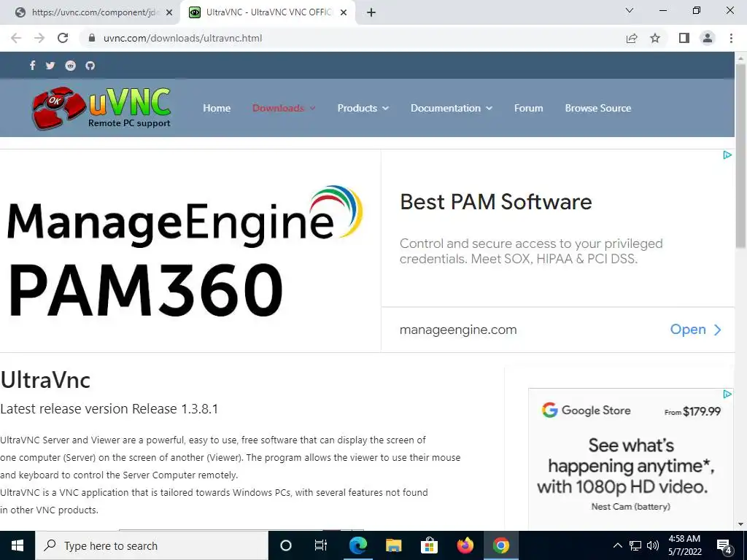Image resolution: width=747 pixels, height=560 pixels.
Task: Click the Open link on ManageEngine ad
Action: pos(695,330)
